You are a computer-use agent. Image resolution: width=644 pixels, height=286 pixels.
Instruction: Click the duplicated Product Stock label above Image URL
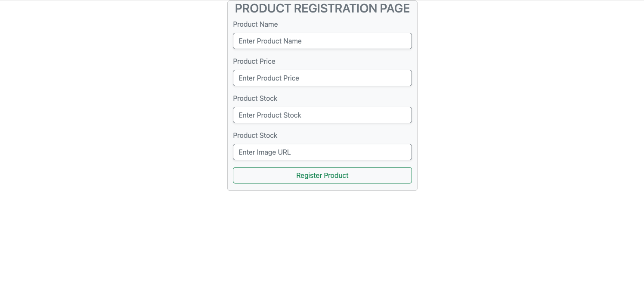pyautogui.click(x=255, y=135)
